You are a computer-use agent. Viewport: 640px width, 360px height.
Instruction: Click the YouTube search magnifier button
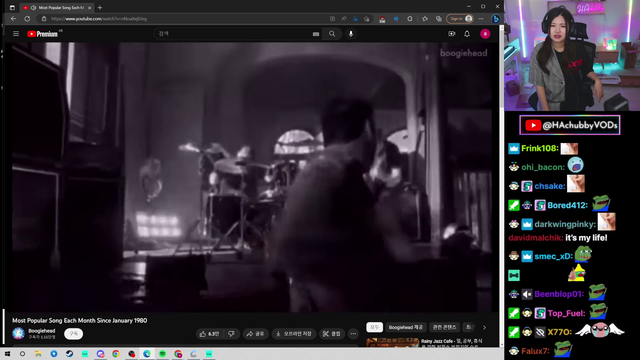click(x=332, y=34)
